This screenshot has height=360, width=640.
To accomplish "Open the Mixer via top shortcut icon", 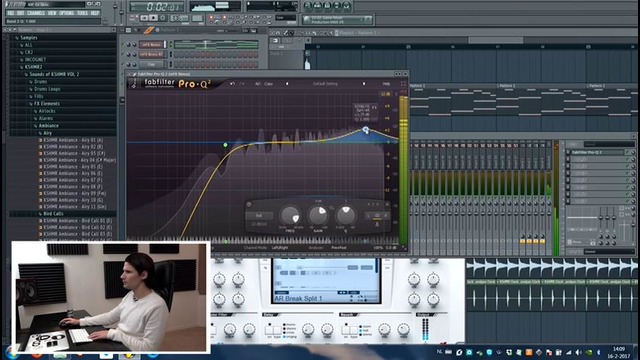I will (346, 6).
